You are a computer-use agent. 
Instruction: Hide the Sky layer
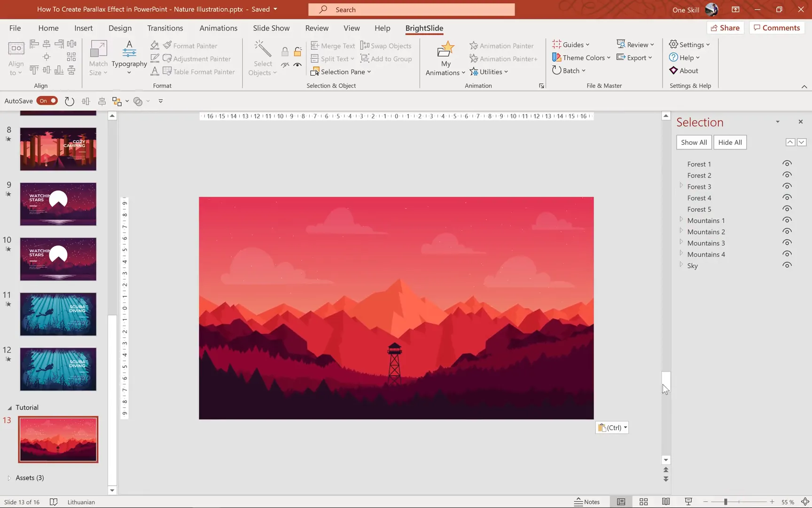click(x=787, y=265)
